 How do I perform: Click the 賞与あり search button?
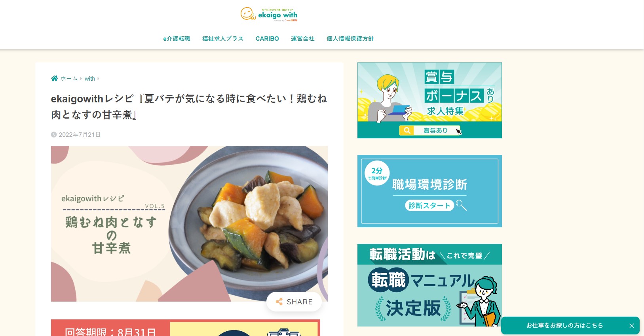pos(430,130)
